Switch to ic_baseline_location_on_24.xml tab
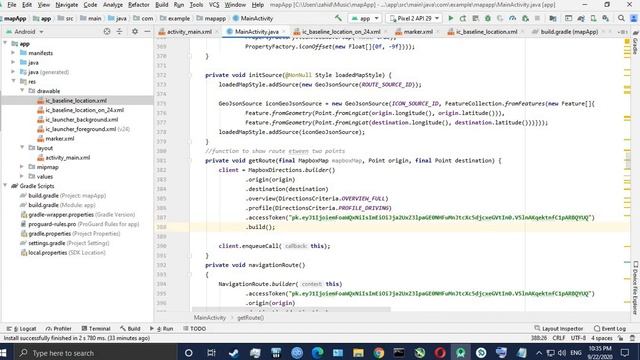Image resolution: width=640 pixels, height=360 pixels. point(340,31)
